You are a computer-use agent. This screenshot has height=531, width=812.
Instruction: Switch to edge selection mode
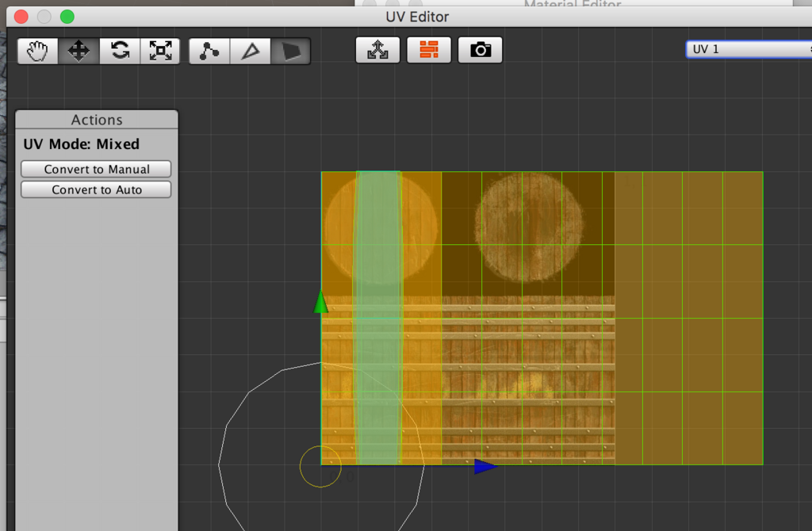click(x=250, y=51)
